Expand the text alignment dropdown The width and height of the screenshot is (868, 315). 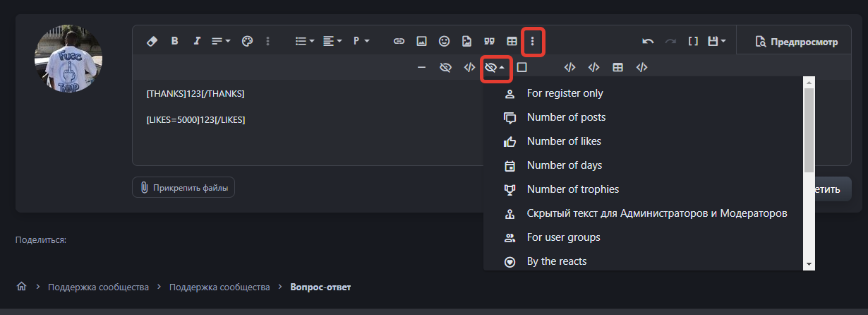pos(332,41)
